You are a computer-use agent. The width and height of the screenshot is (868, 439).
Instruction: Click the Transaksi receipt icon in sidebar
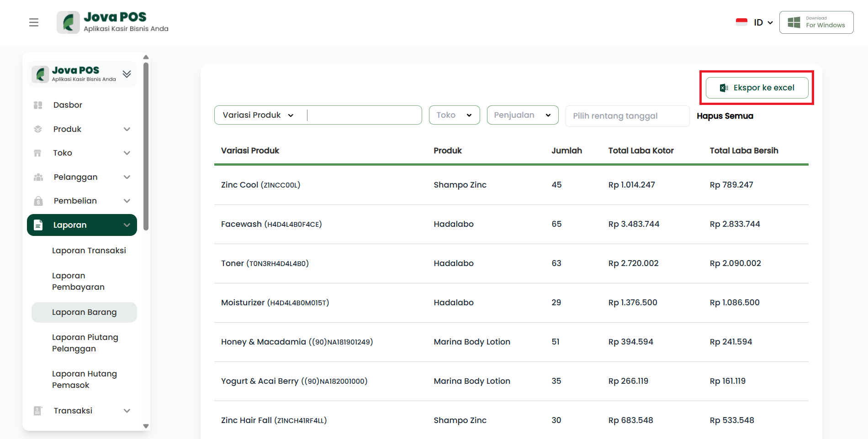38,411
